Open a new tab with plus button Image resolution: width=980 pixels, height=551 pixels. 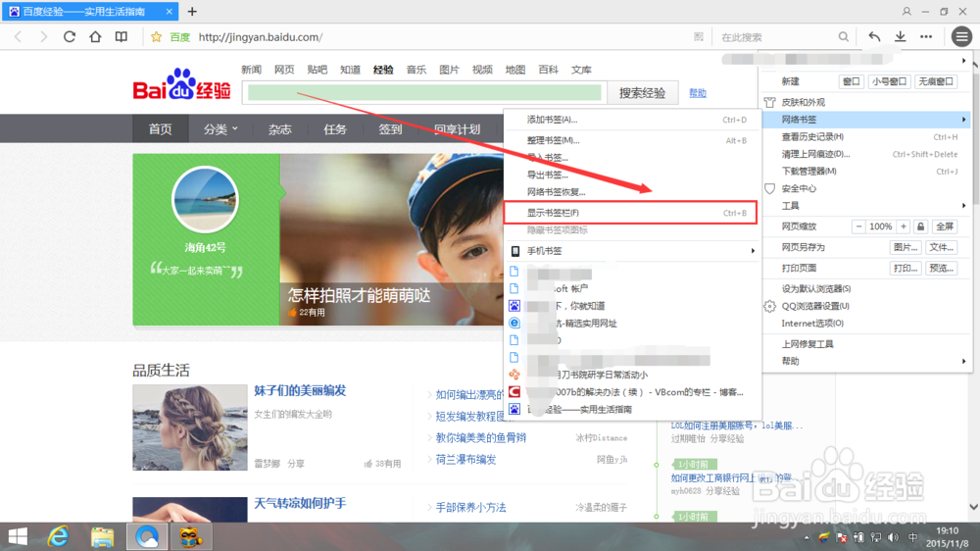(192, 11)
